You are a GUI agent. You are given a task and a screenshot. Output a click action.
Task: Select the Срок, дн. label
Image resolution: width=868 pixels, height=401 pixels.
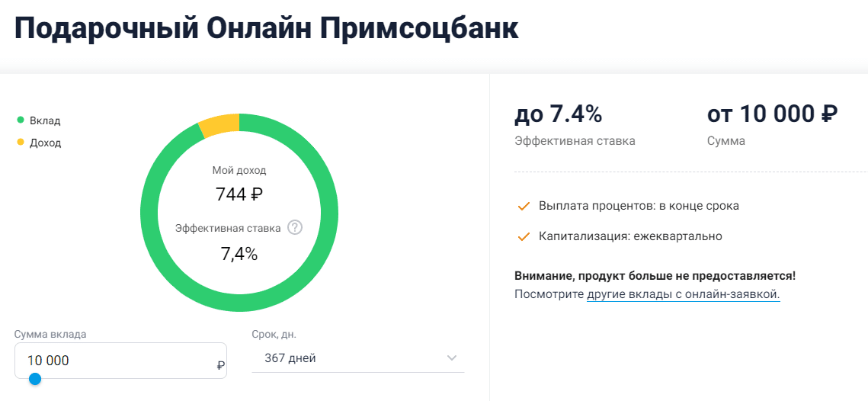point(274,334)
